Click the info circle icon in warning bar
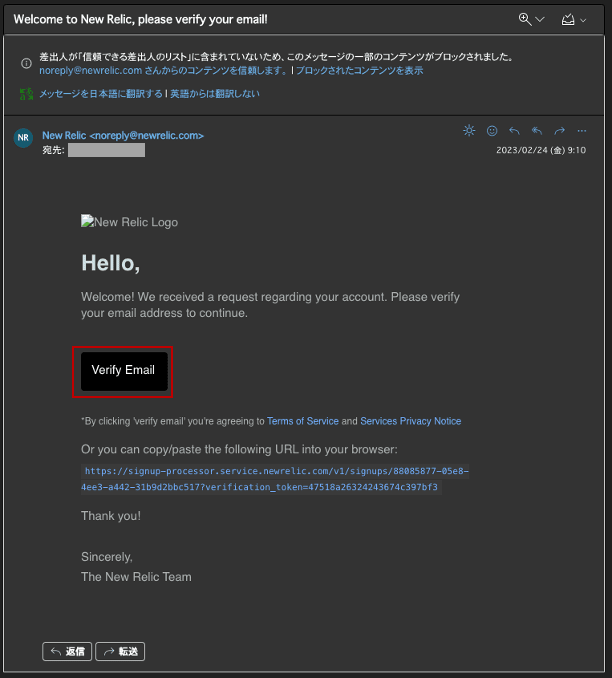The image size is (612, 678). [x=26, y=64]
